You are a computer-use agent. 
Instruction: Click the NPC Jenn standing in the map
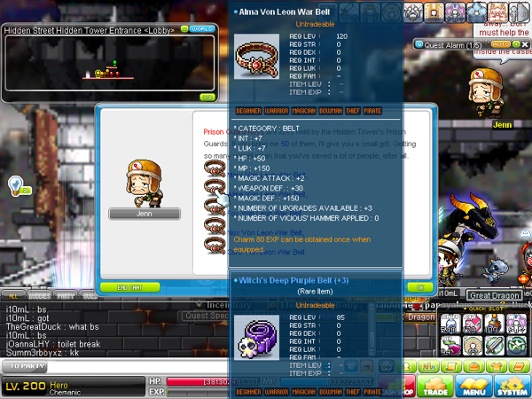(x=486, y=92)
